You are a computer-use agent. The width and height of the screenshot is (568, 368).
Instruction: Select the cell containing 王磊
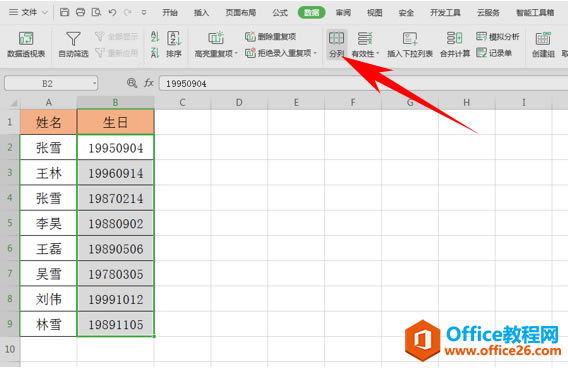(49, 248)
